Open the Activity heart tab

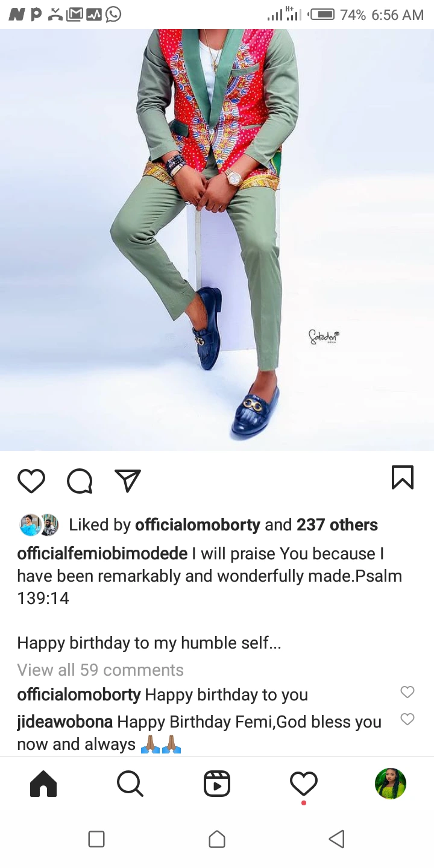pos(303,784)
